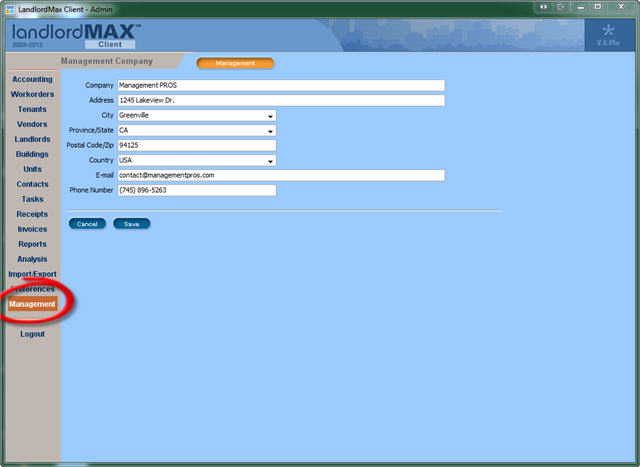Maximize the LandlordMax Client window

[598, 7]
